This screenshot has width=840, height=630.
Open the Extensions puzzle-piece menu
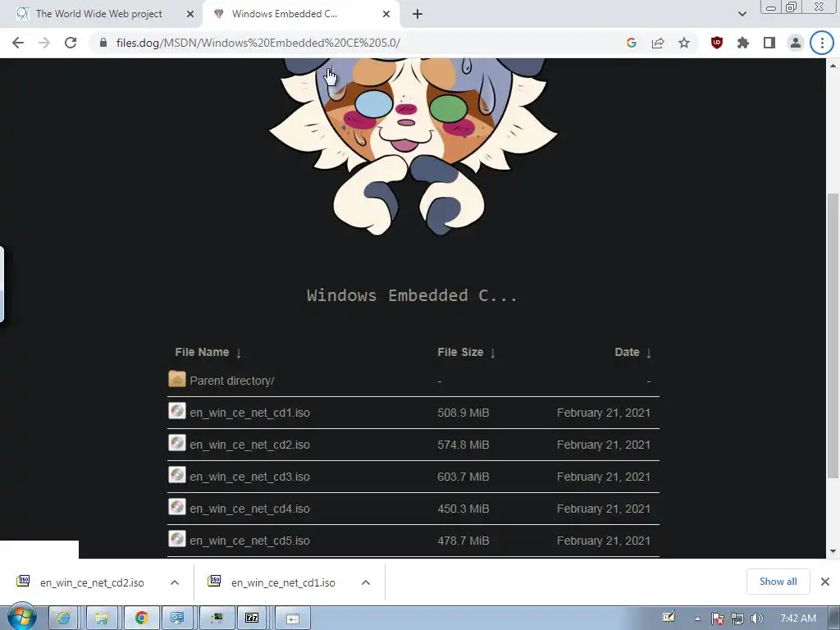(743, 43)
